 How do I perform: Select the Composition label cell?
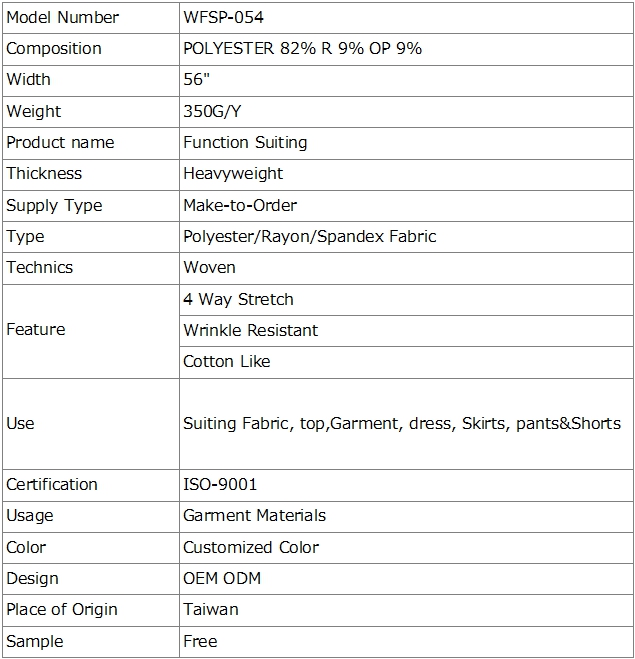coord(91,49)
